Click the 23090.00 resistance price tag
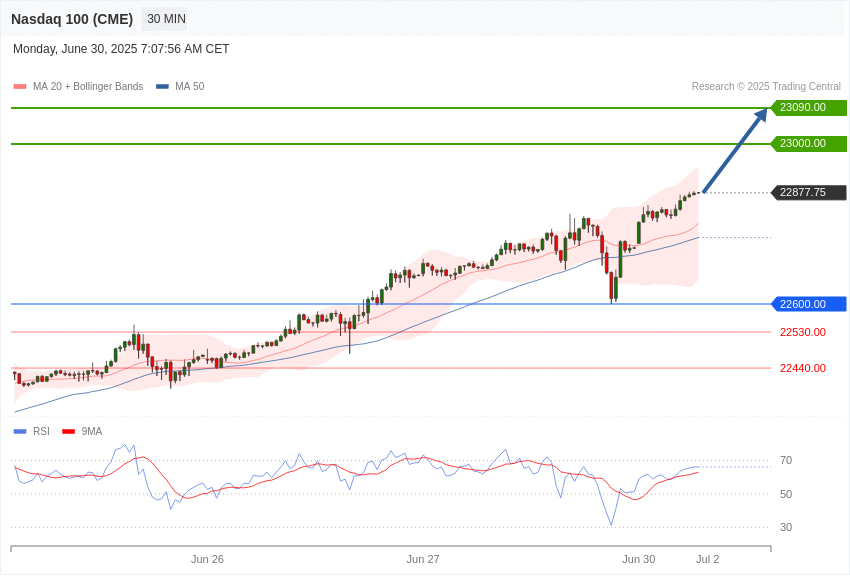 pos(809,107)
